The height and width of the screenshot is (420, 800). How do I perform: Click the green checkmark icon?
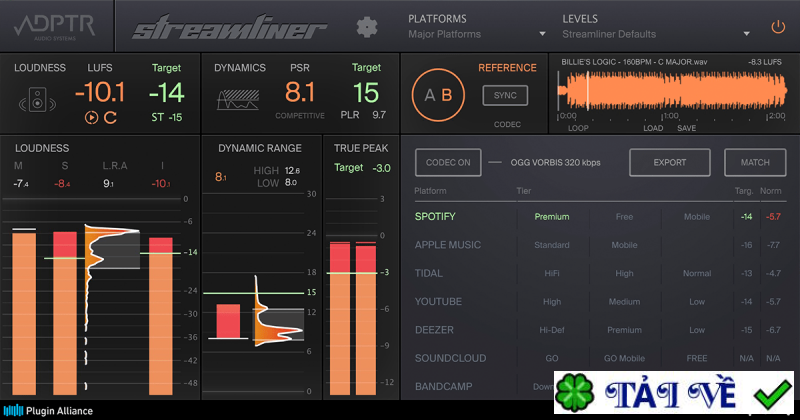point(773,394)
